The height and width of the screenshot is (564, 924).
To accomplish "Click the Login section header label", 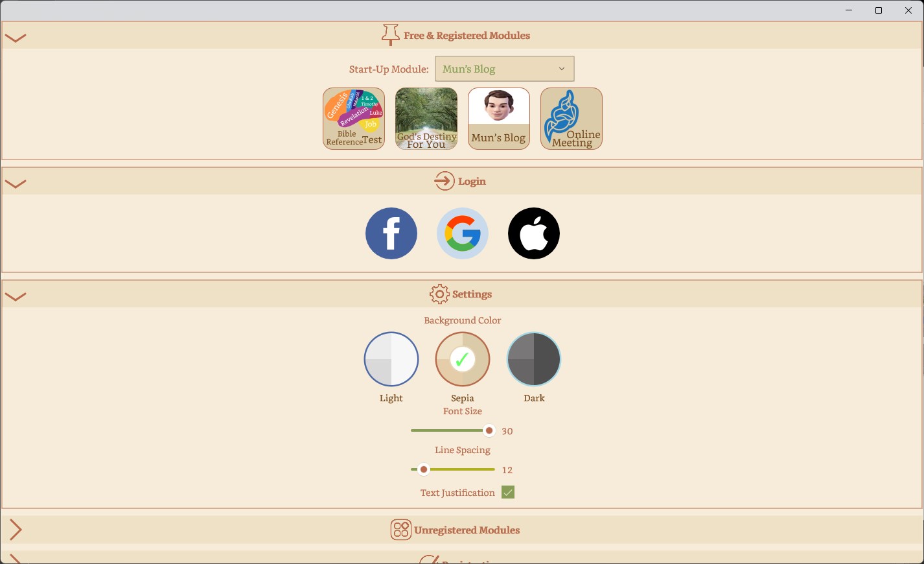I will click(x=472, y=182).
